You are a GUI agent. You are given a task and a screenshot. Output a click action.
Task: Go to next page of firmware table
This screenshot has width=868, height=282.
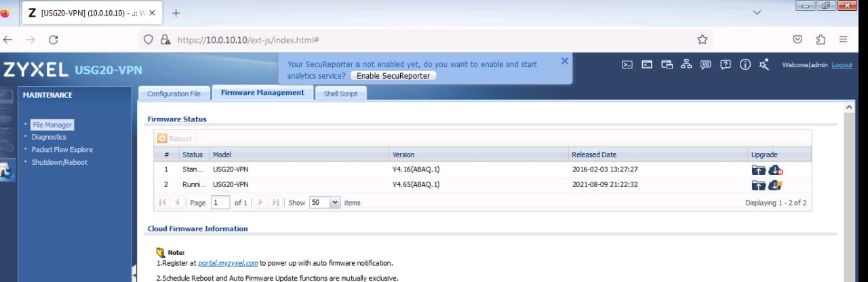tap(260, 202)
